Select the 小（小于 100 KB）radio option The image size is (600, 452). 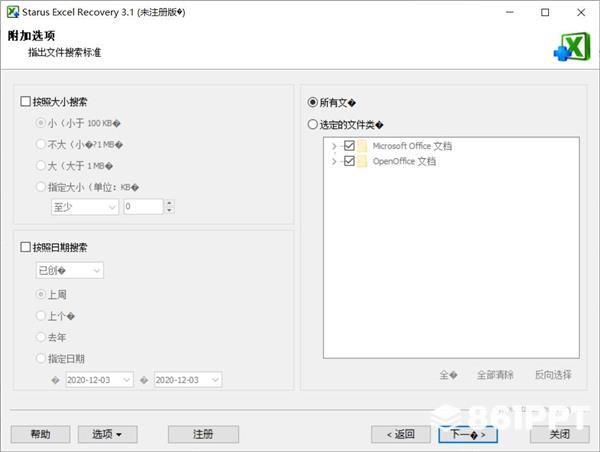tap(41, 123)
